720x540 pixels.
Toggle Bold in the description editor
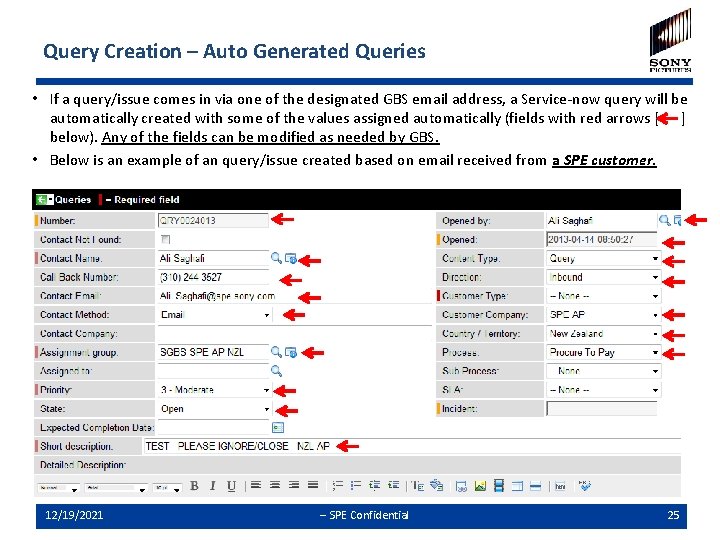tap(194, 486)
